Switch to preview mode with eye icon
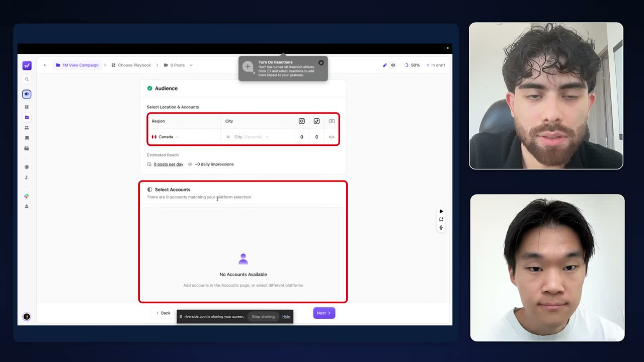Viewport: 644px width, 362px height. pyautogui.click(x=393, y=65)
